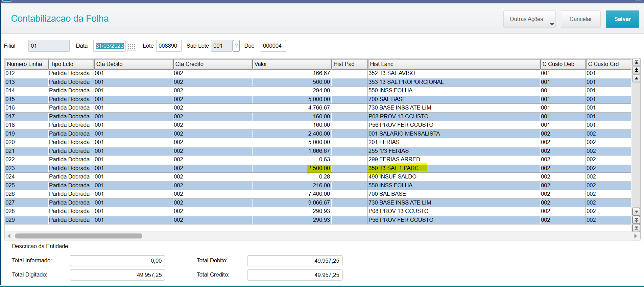644x287 pixels.
Task: Click the '550 INSS FOLHA' cell in row 014
Action: pyautogui.click(x=454, y=91)
